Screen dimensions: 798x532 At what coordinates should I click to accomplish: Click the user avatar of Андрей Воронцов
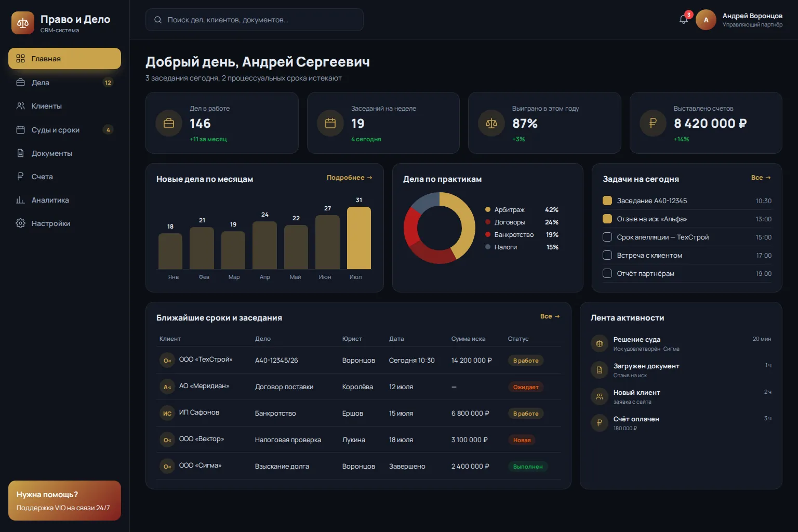click(706, 20)
